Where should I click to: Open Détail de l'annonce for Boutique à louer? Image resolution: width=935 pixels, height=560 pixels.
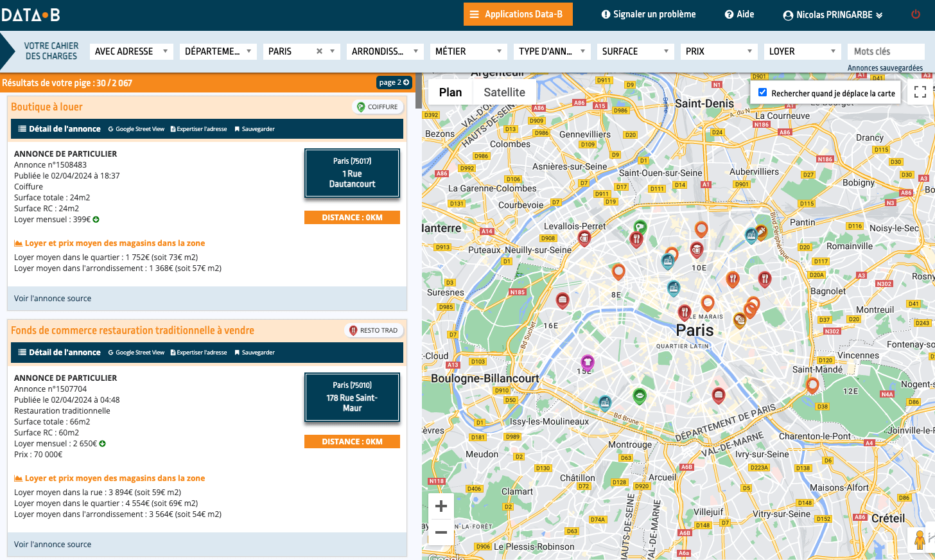tap(60, 129)
